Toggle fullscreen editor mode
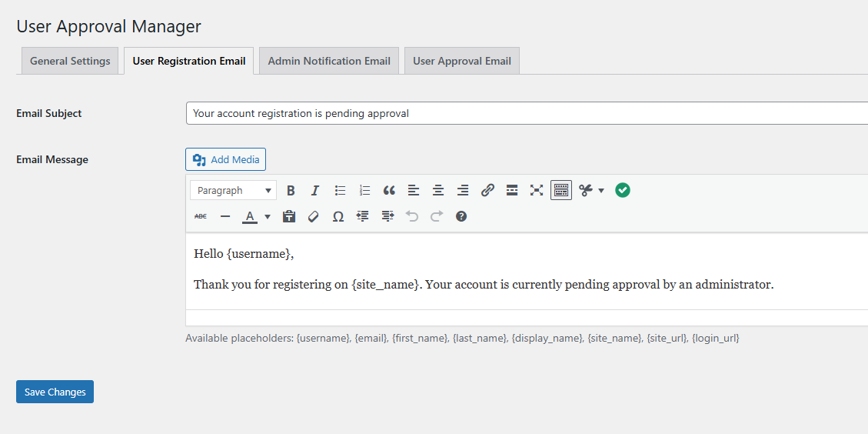868x434 pixels. click(537, 190)
